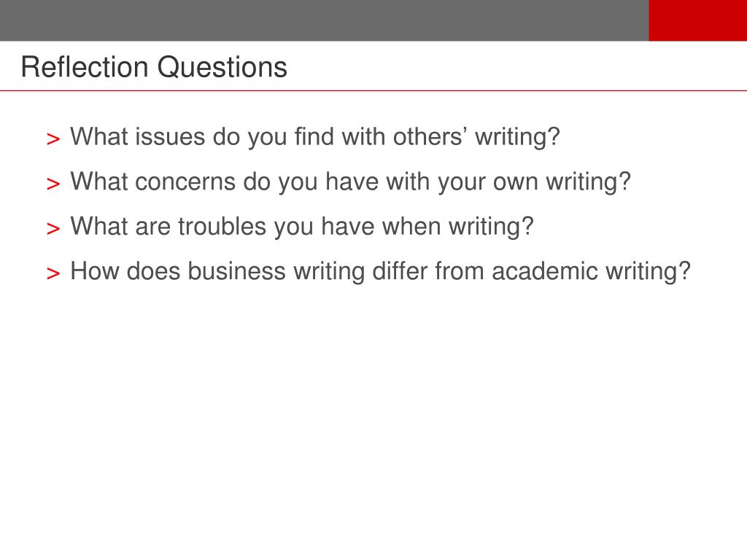The image size is (747, 560).
Task: Click the word "business" in the fourth bullet
Action: point(236,271)
